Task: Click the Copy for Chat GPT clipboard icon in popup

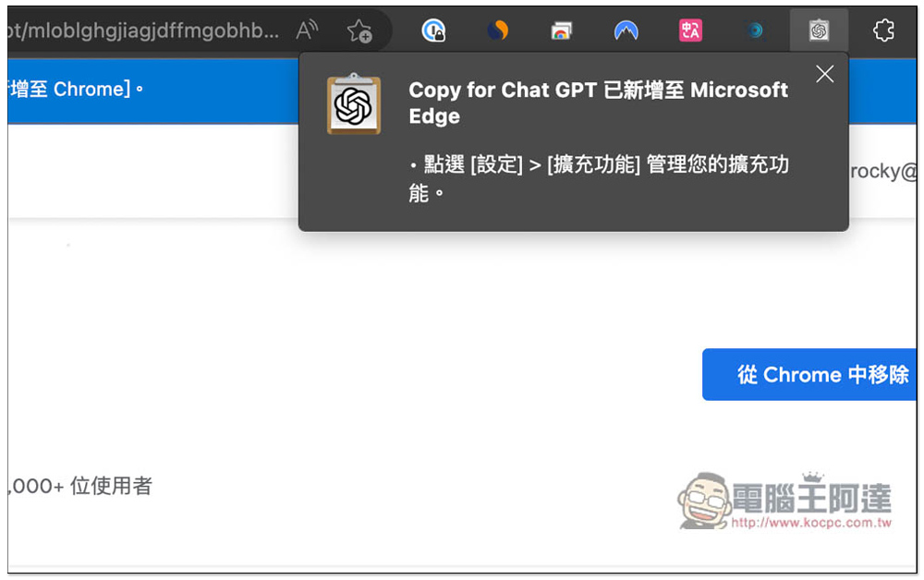Action: point(354,104)
